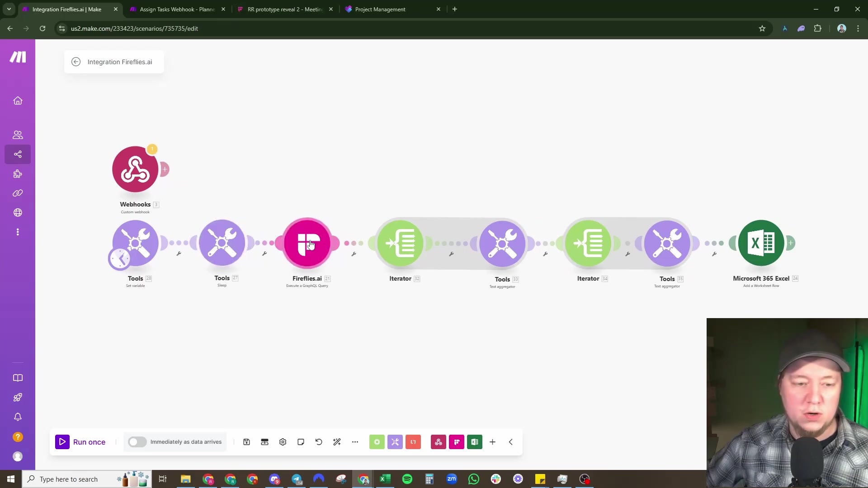Click the undo arrow in the toolbar
The width and height of the screenshot is (868, 488).
[x=319, y=442]
